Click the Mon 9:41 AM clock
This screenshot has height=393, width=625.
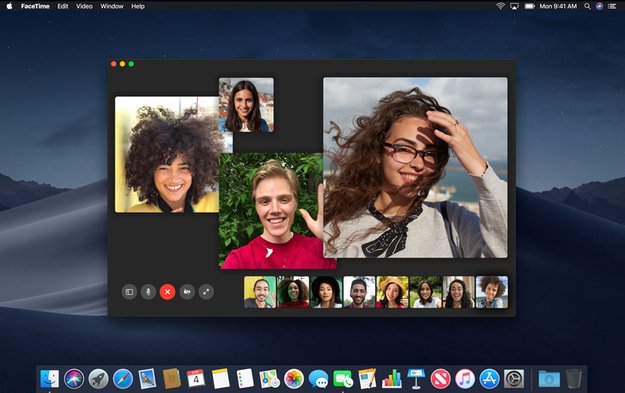click(558, 6)
